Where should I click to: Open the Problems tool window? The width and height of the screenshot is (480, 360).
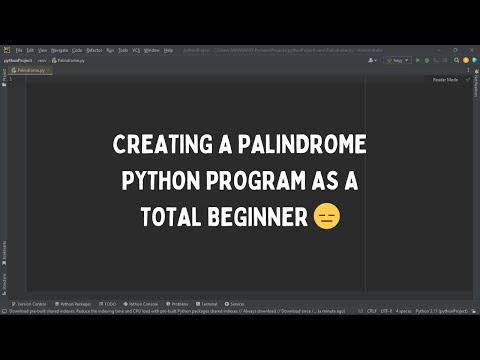point(177,304)
